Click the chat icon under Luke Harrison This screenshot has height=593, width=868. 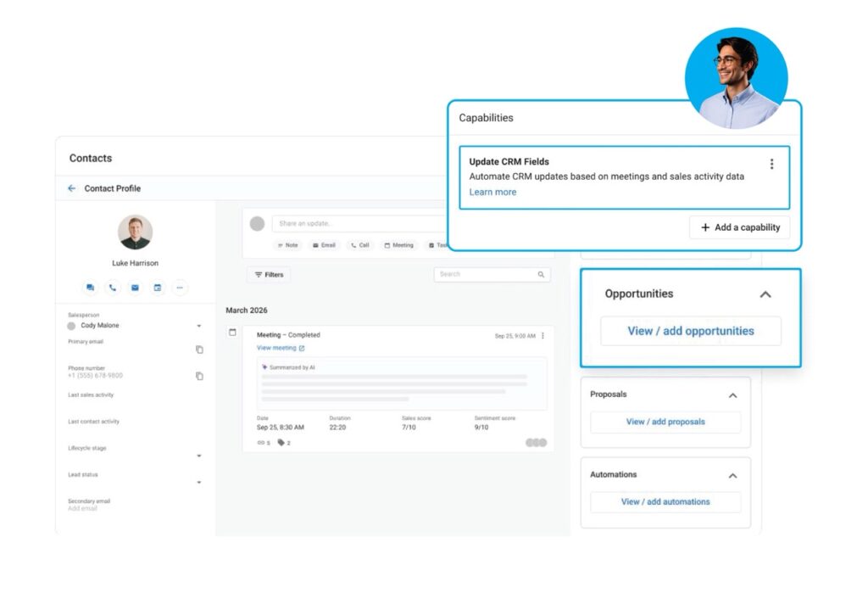point(90,288)
